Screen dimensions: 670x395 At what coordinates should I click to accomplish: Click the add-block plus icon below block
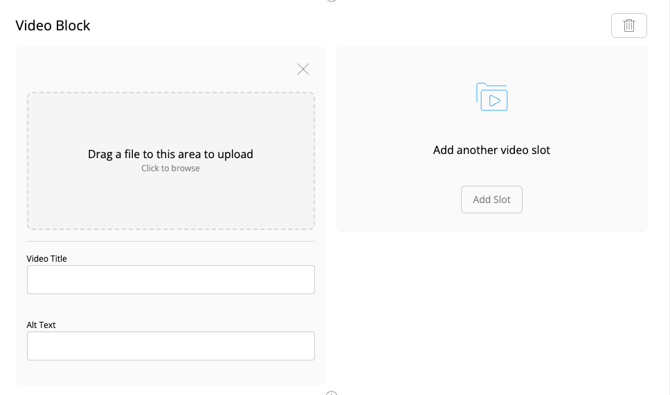(x=331, y=393)
